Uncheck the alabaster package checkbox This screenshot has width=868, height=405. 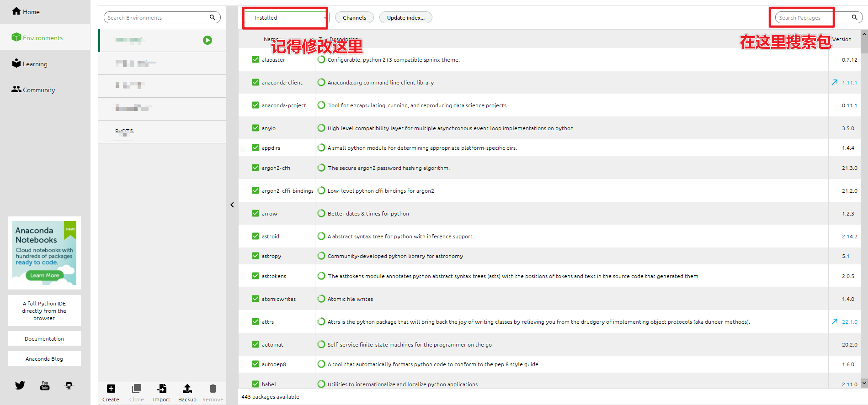[x=256, y=59]
